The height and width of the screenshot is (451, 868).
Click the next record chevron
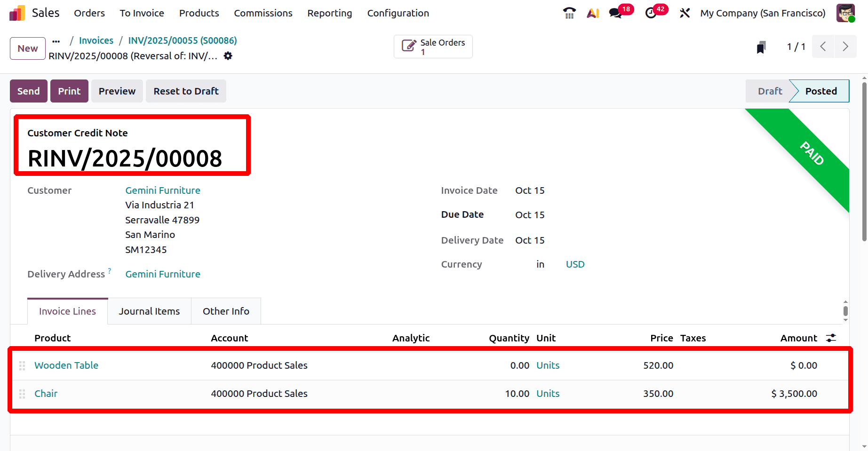point(845,47)
